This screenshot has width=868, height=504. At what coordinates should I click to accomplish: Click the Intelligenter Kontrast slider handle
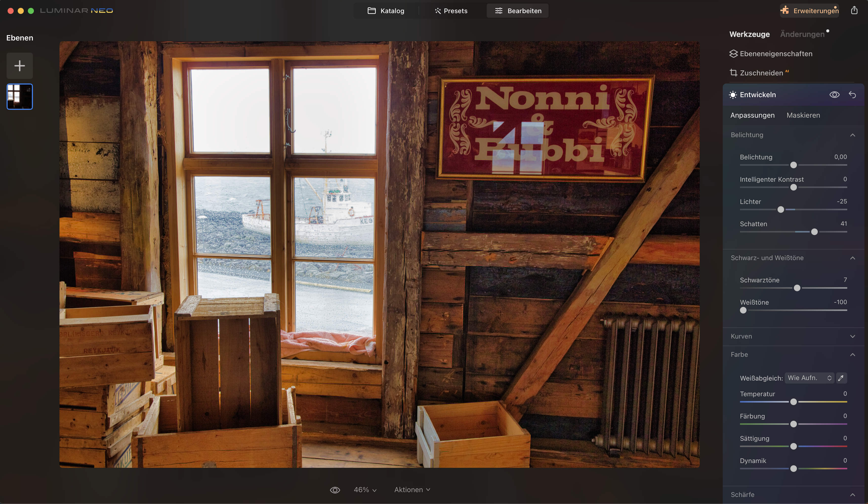793,187
